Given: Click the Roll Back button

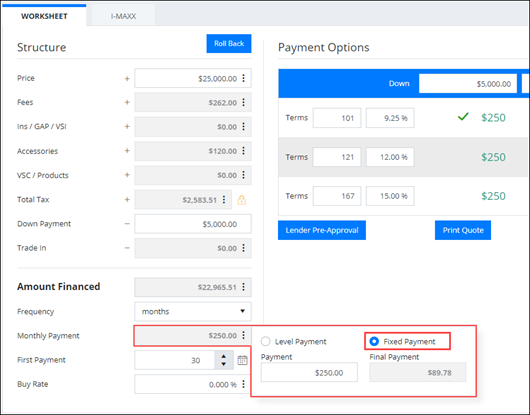Looking at the screenshot, I should [x=229, y=44].
